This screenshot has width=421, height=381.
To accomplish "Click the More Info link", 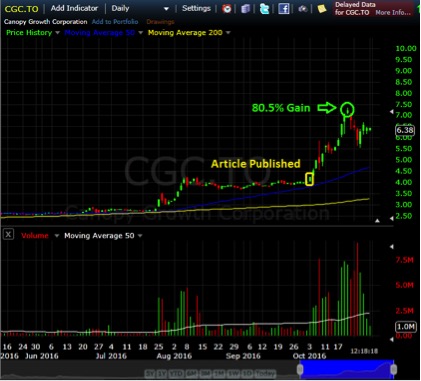I will pos(393,13).
